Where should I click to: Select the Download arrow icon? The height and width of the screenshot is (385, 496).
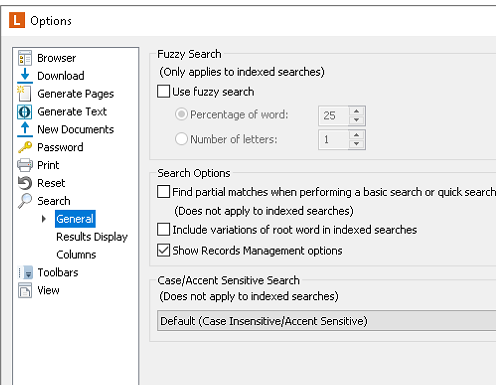pos(25,75)
